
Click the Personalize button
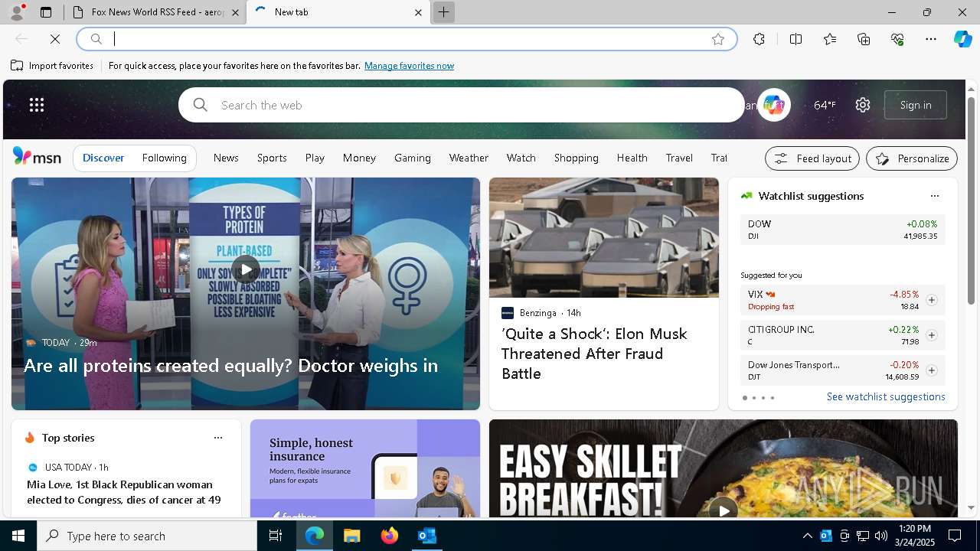(x=912, y=158)
